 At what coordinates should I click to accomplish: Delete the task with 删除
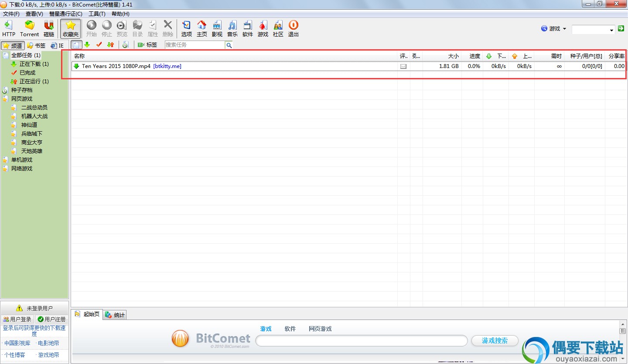click(x=168, y=28)
